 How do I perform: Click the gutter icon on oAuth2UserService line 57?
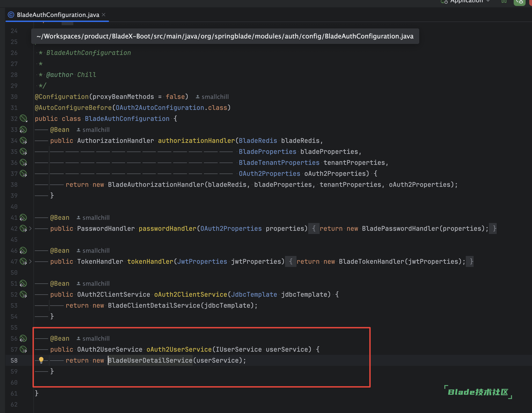23,350
